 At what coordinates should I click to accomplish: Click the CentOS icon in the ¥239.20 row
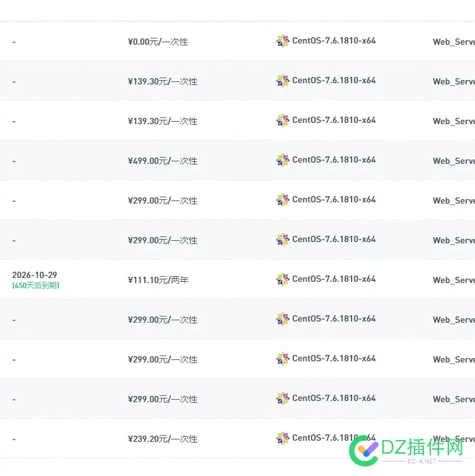pos(282,438)
